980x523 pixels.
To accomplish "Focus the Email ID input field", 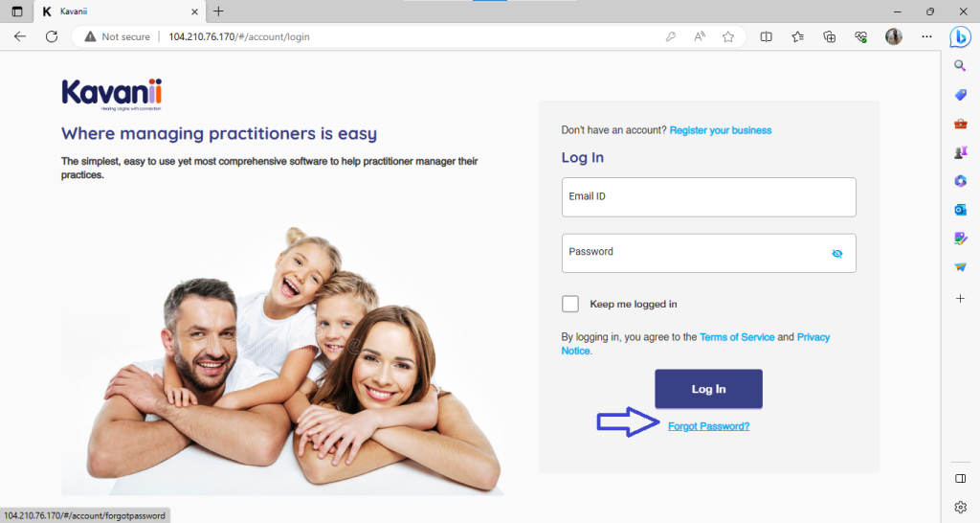I will (709, 197).
